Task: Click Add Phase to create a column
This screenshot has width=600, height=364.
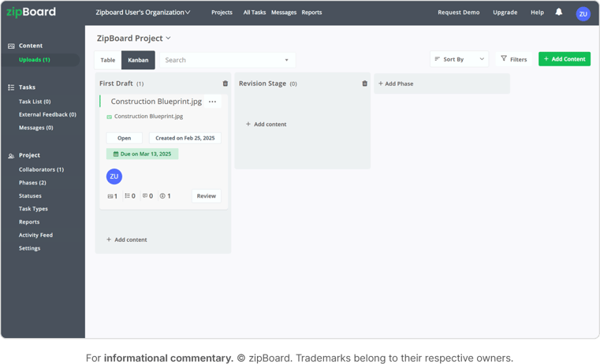Action: [396, 84]
